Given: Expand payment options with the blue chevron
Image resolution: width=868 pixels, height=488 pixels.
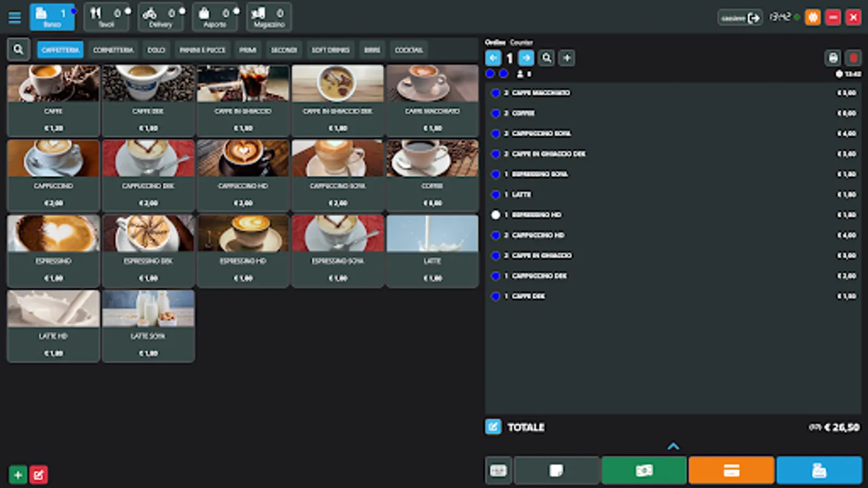Looking at the screenshot, I should 673,446.
